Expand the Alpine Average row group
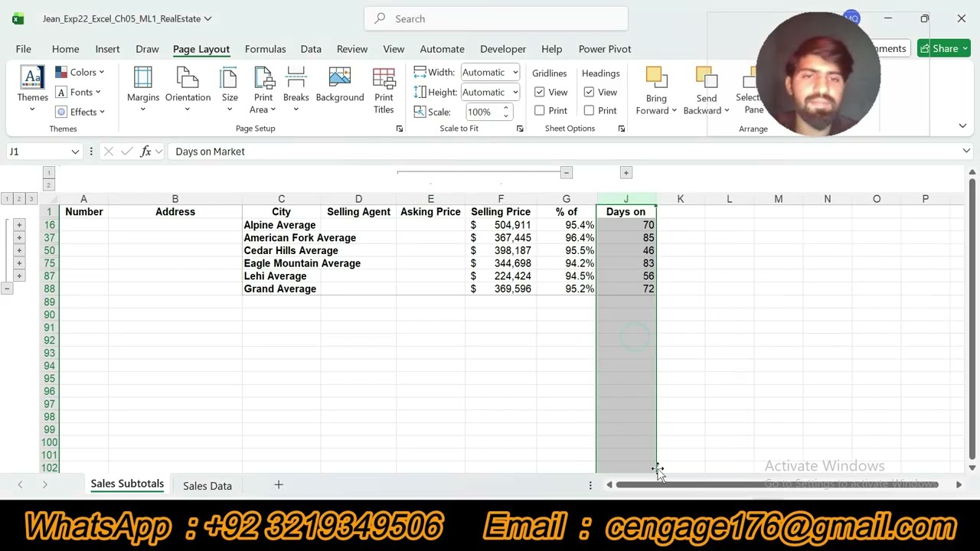This screenshot has height=551, width=980. 19,225
